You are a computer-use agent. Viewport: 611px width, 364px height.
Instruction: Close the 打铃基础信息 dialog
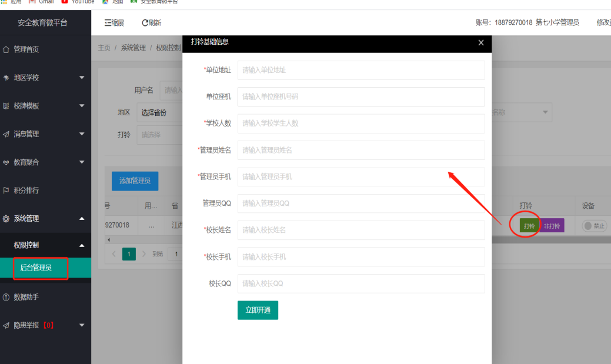[x=481, y=42]
